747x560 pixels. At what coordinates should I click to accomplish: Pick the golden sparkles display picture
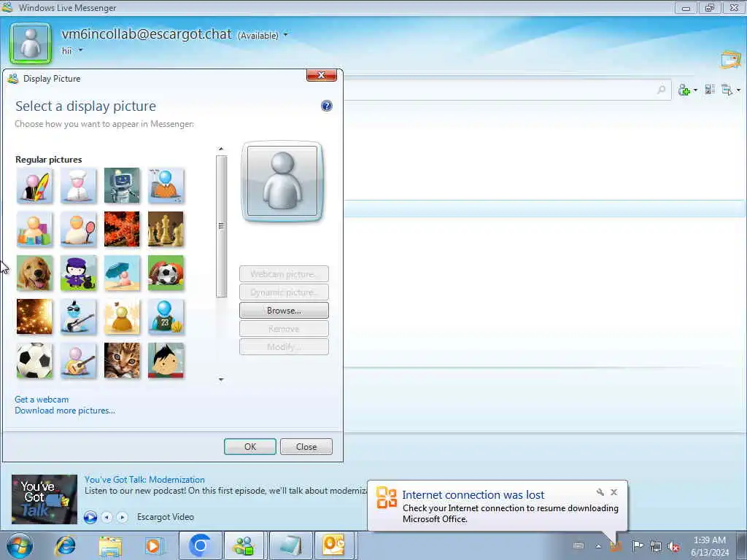coord(34,317)
